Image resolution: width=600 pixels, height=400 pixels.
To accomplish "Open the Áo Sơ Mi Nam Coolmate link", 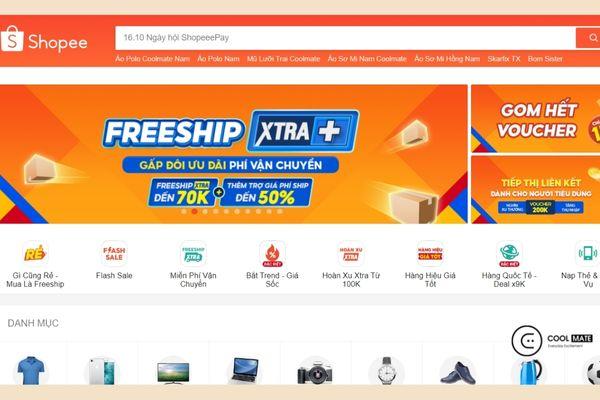I will point(367,59).
